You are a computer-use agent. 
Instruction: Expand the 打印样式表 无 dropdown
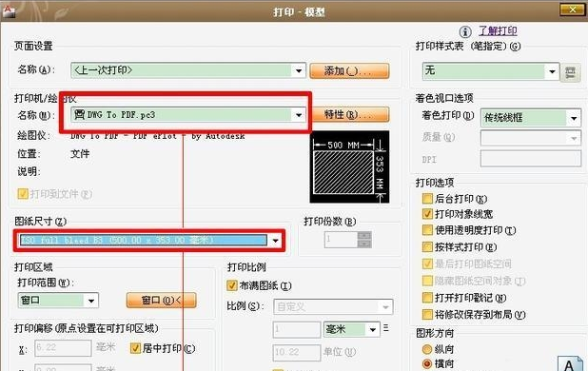pos(552,71)
